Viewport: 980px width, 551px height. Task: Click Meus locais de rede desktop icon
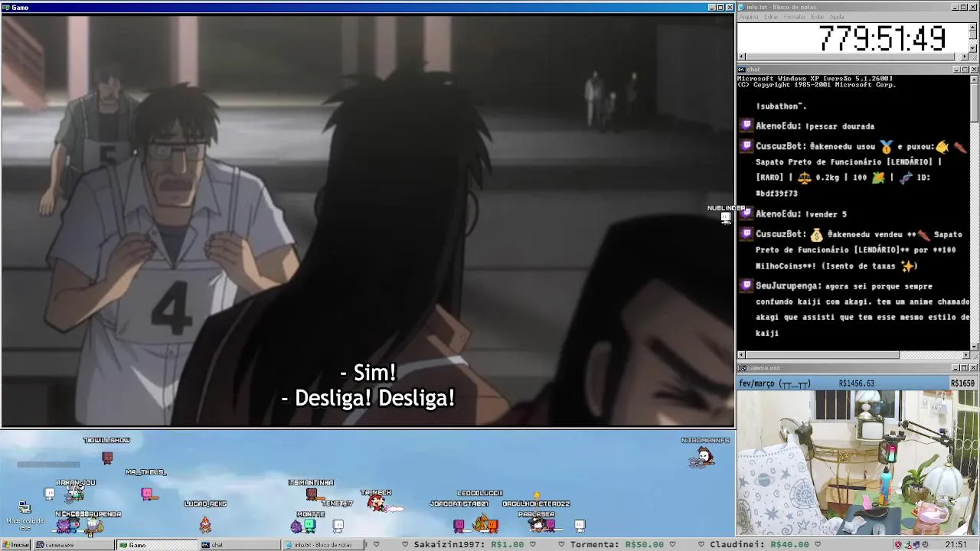24,515
